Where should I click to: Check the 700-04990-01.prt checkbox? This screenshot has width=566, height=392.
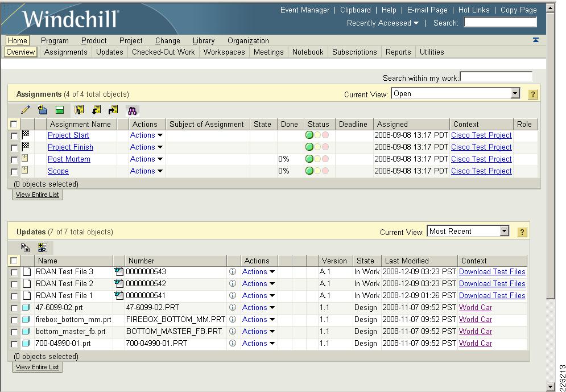(x=14, y=344)
